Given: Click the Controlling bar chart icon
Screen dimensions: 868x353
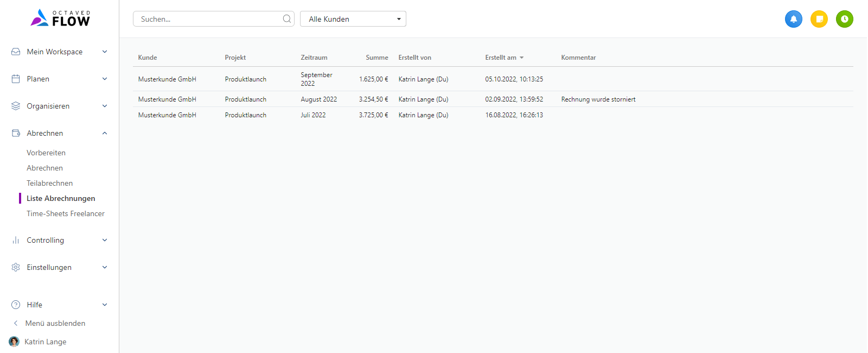Looking at the screenshot, I should (x=16, y=240).
